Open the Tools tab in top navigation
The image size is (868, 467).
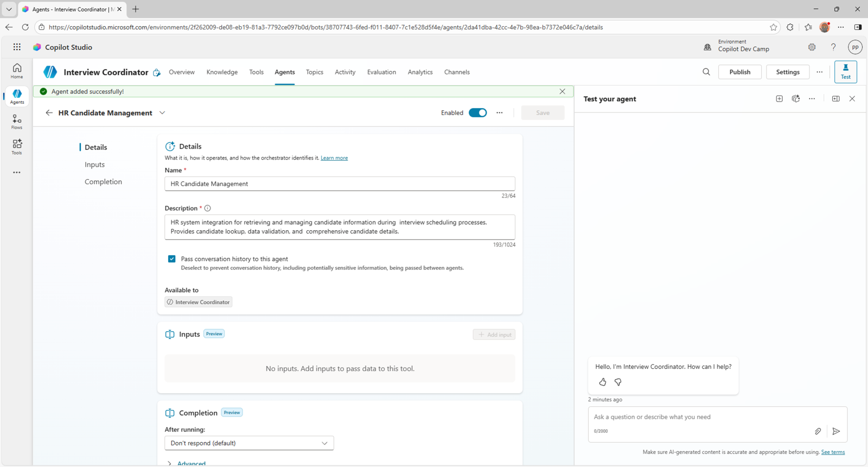pos(257,72)
